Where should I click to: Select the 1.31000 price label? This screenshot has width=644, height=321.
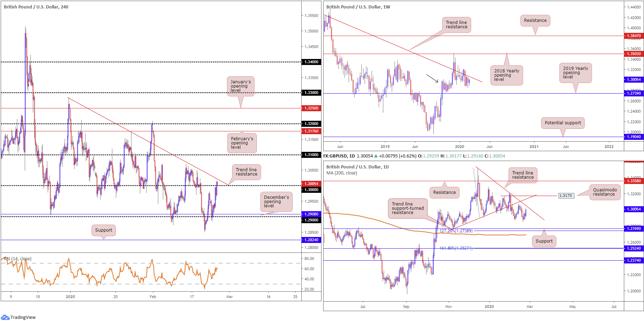(311, 155)
